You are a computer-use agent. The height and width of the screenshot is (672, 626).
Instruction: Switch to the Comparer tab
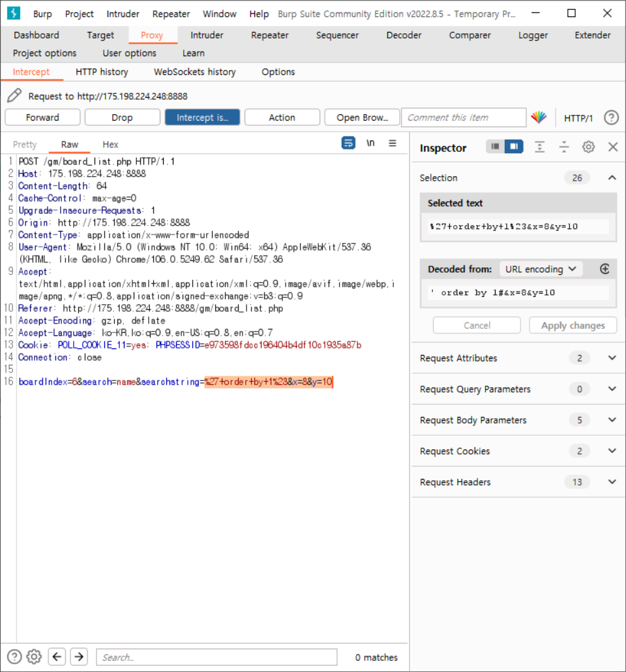(x=469, y=35)
